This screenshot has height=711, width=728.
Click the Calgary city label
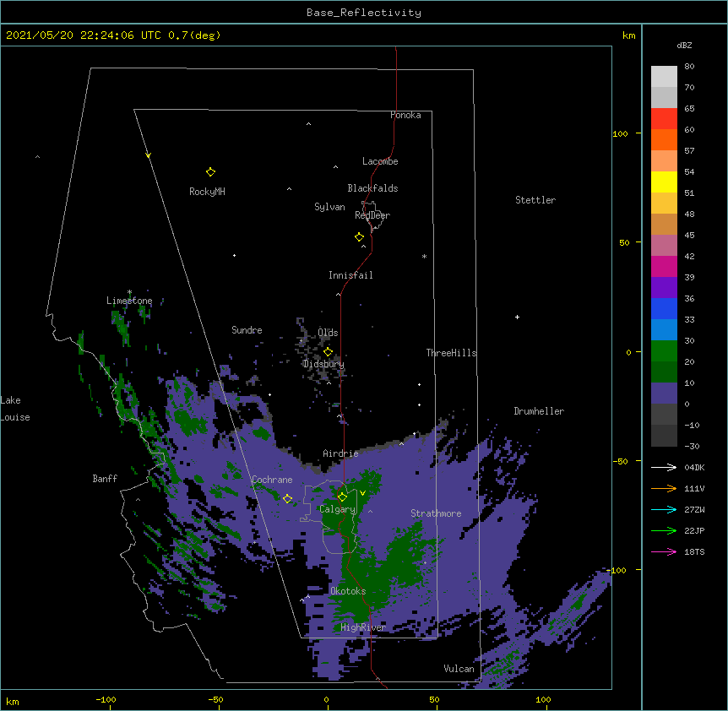tap(337, 509)
